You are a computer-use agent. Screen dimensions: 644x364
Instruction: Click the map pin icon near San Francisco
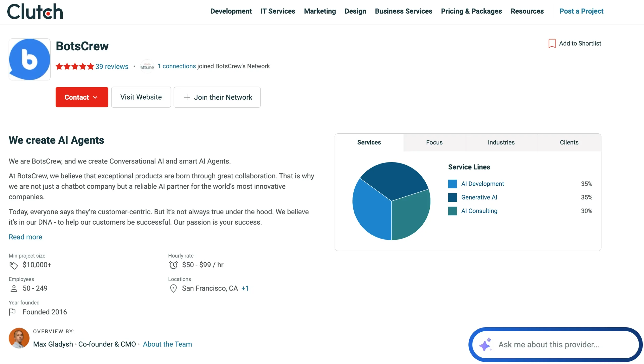(x=173, y=288)
